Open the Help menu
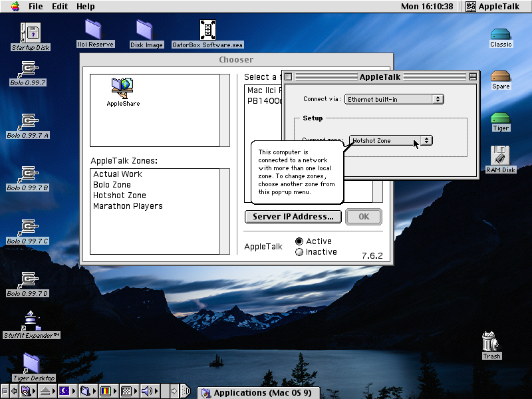This screenshot has height=399, width=532. click(85, 7)
